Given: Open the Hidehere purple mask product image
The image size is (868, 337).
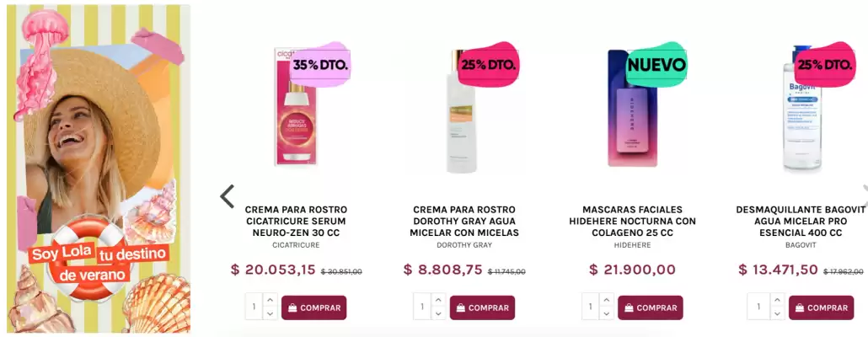Looking at the screenshot, I should coord(632,108).
